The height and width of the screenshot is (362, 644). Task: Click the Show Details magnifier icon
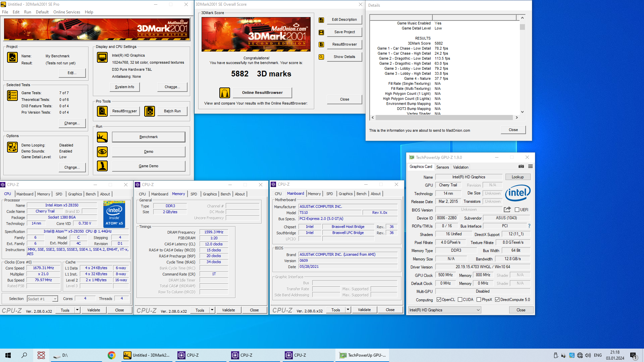(321, 57)
